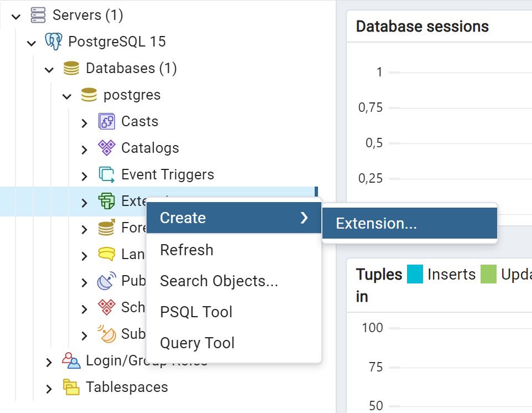Click the Databases stack icon
Screen dimensions: 532x413
pyautogui.click(x=71, y=68)
